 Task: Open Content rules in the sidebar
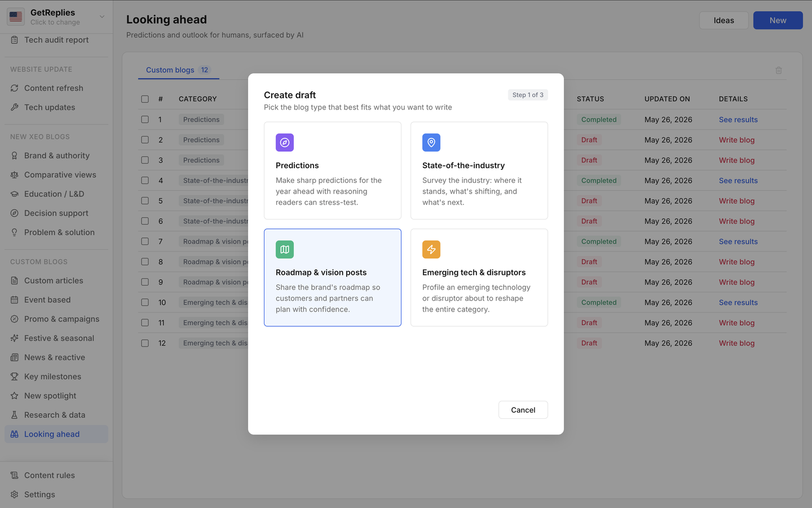56,475
